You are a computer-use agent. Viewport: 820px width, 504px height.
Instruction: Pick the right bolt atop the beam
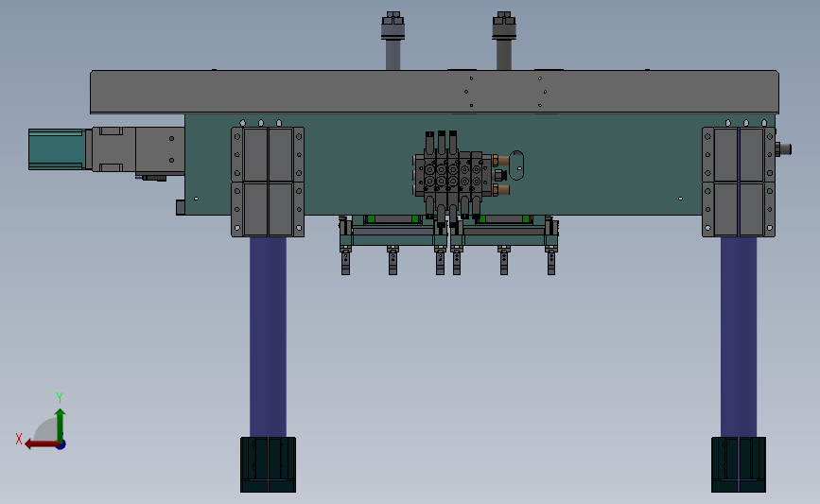[x=504, y=41]
